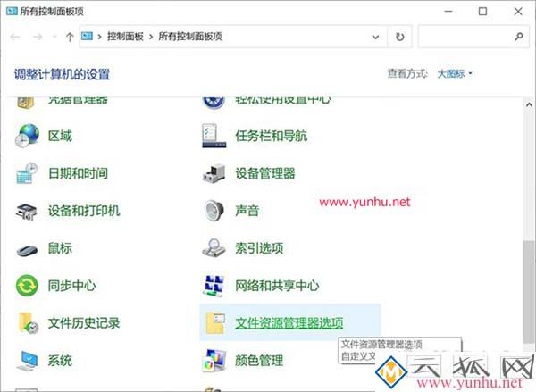
Task: Open the 同步中心 link
Action: coord(71,286)
